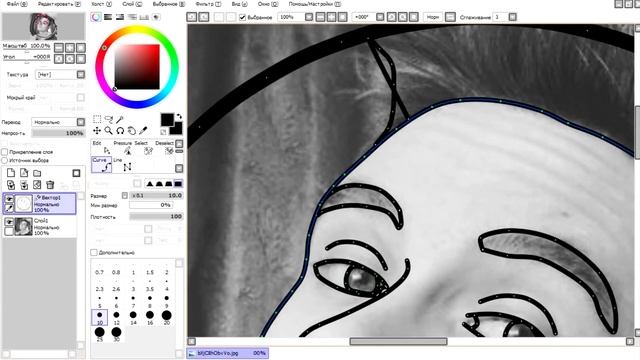Activate the Curve tool
This screenshot has width=640, height=360.
102,164
